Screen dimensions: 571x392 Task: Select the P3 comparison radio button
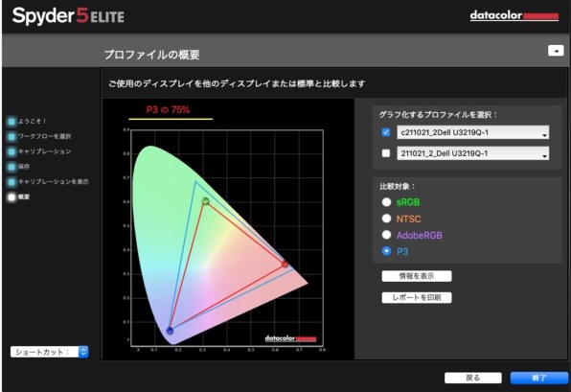(x=386, y=251)
